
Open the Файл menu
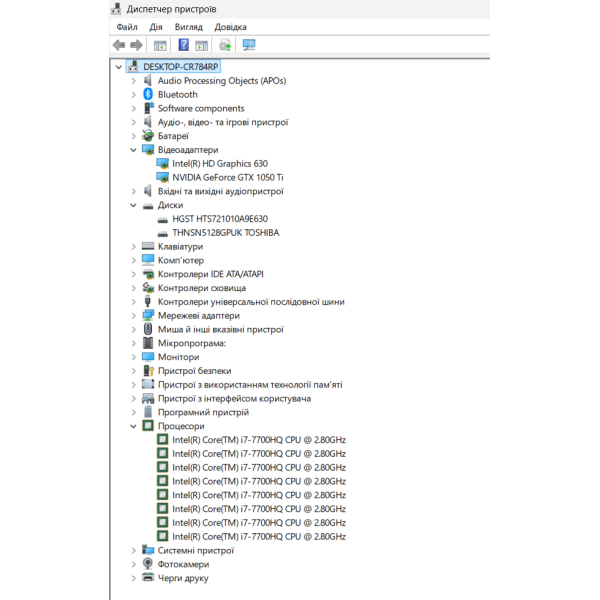(x=127, y=27)
